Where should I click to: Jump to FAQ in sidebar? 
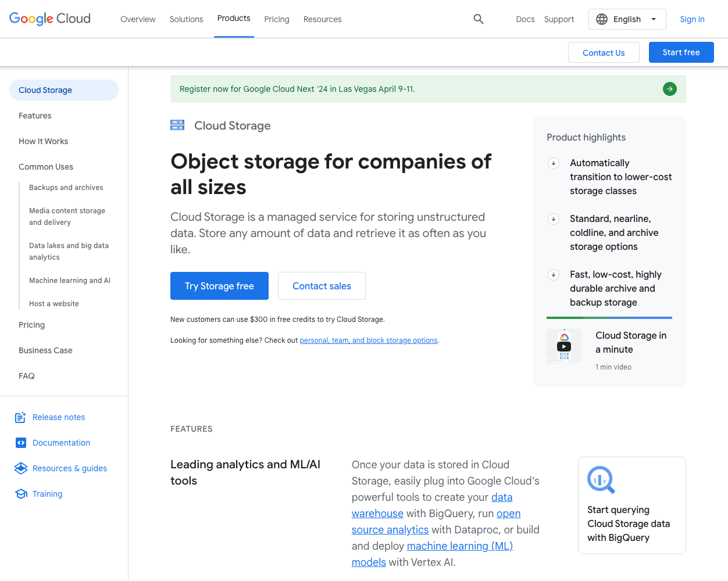point(27,376)
